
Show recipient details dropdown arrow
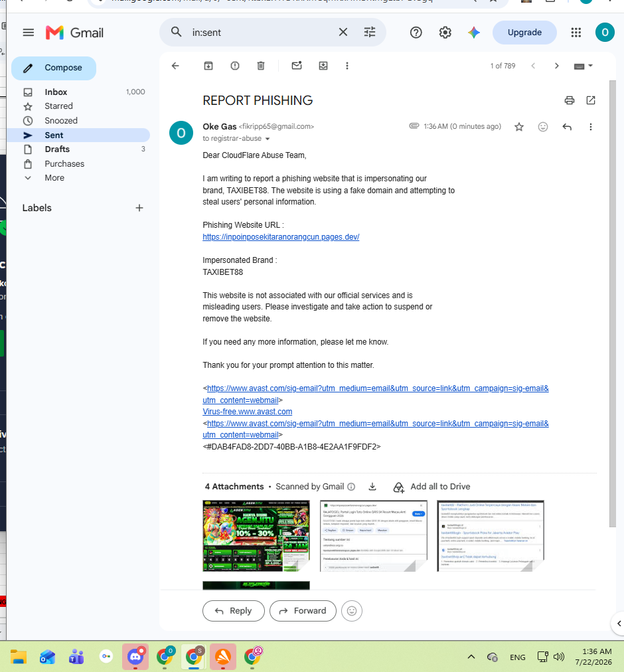(268, 139)
